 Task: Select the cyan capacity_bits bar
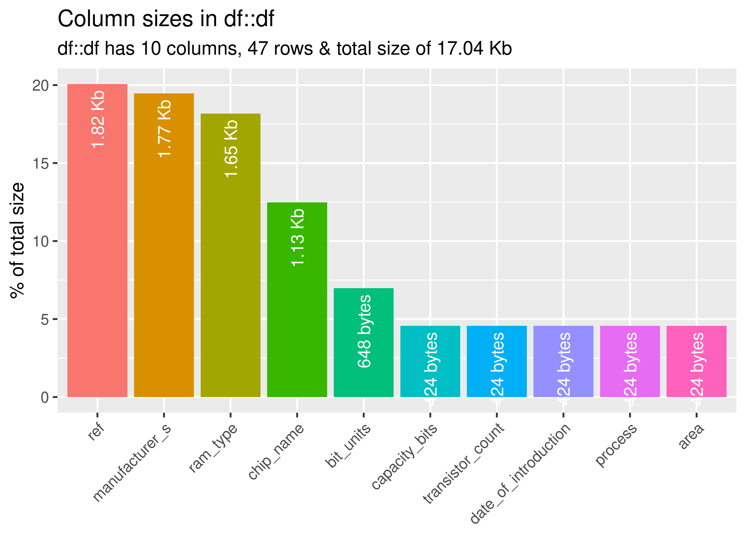(x=430, y=361)
